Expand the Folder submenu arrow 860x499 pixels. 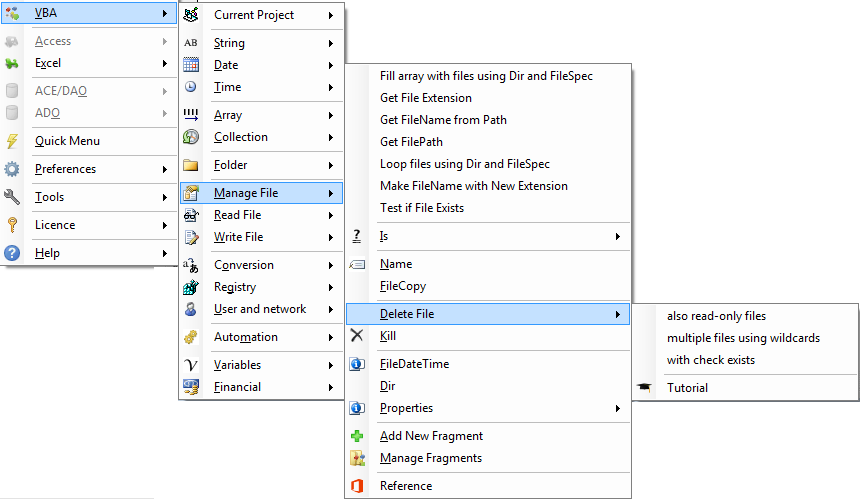pyautogui.click(x=331, y=165)
